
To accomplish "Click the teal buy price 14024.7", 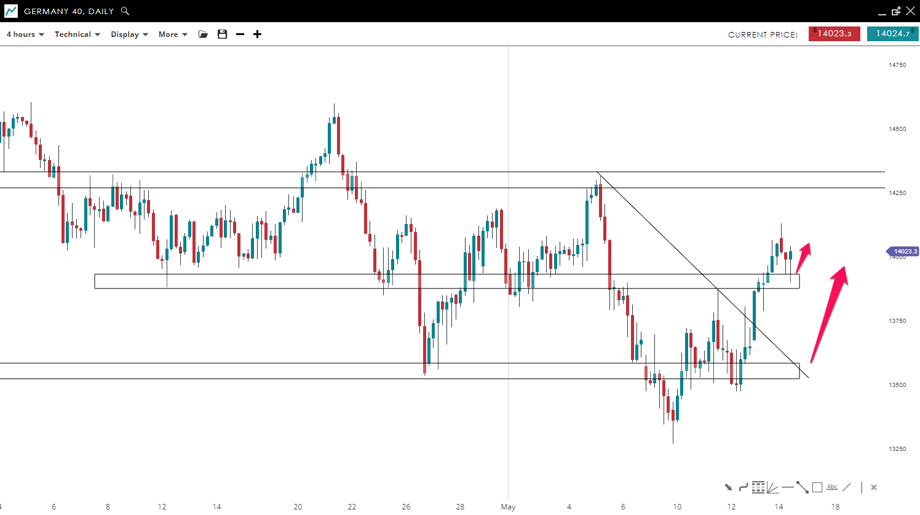I will (x=892, y=34).
